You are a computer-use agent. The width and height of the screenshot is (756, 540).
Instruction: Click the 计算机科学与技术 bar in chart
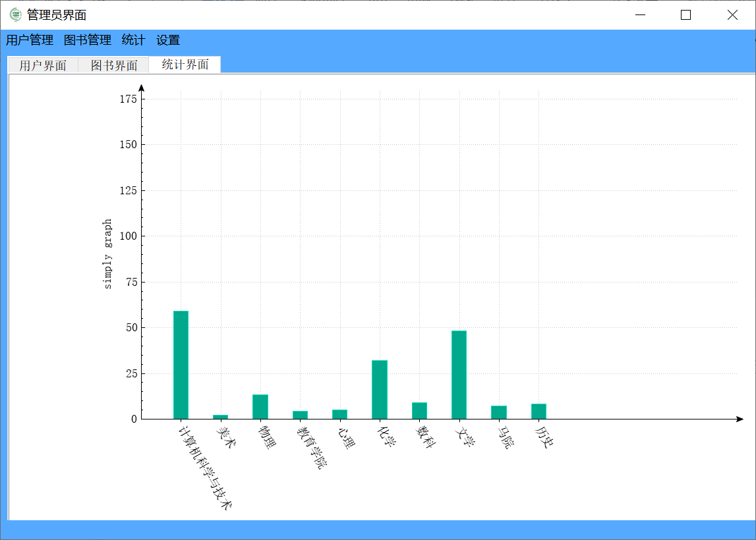(x=181, y=365)
